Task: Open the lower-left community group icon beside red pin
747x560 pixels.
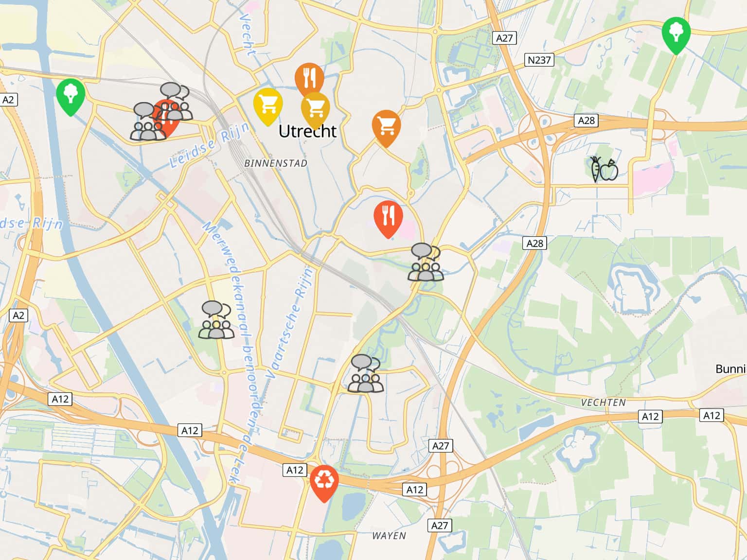Action: coord(147,122)
